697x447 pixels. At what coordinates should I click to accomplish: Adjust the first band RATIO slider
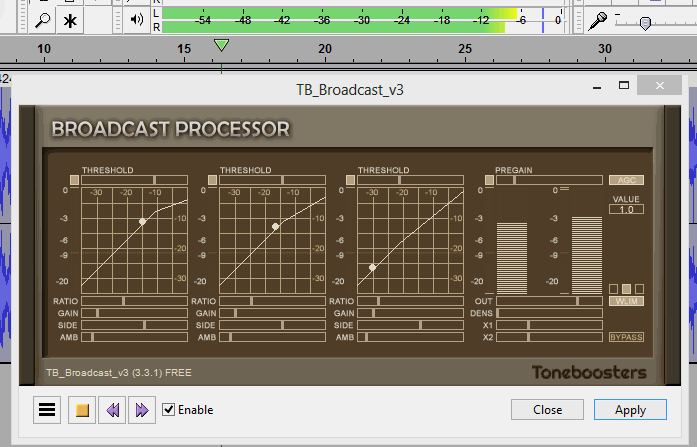pos(134,301)
